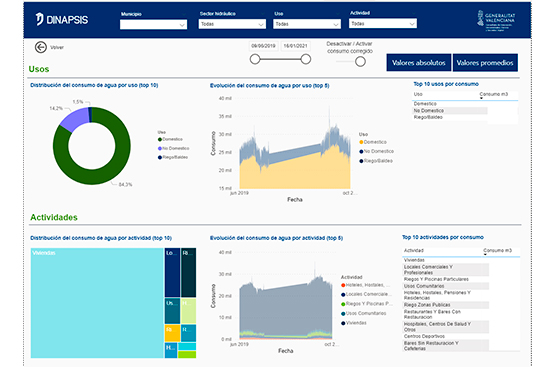Screen dimensions: 555x367
Task: Select the No Domestico row in Top 10 usos
Action: tap(465, 110)
